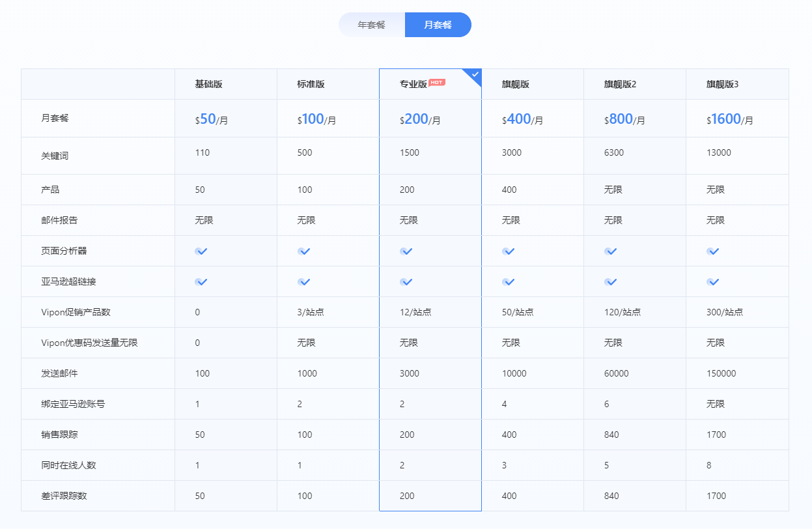Click 发送邮件 value 60000
The height and width of the screenshot is (529, 812).
[617, 373]
